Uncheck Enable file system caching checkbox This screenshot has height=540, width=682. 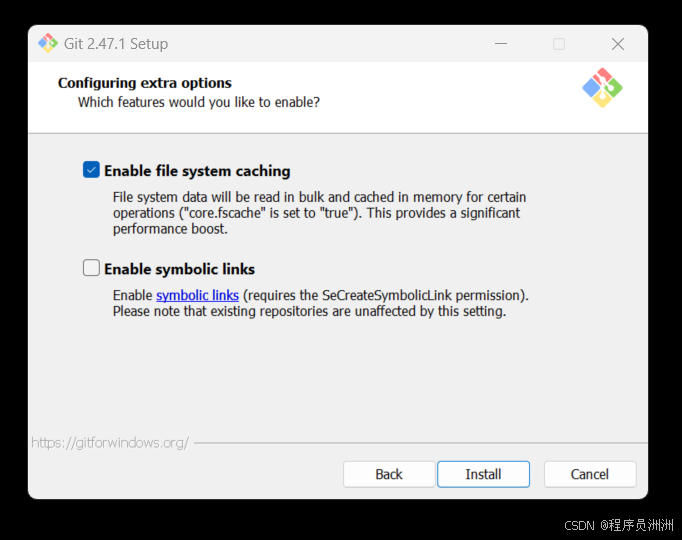(x=91, y=170)
